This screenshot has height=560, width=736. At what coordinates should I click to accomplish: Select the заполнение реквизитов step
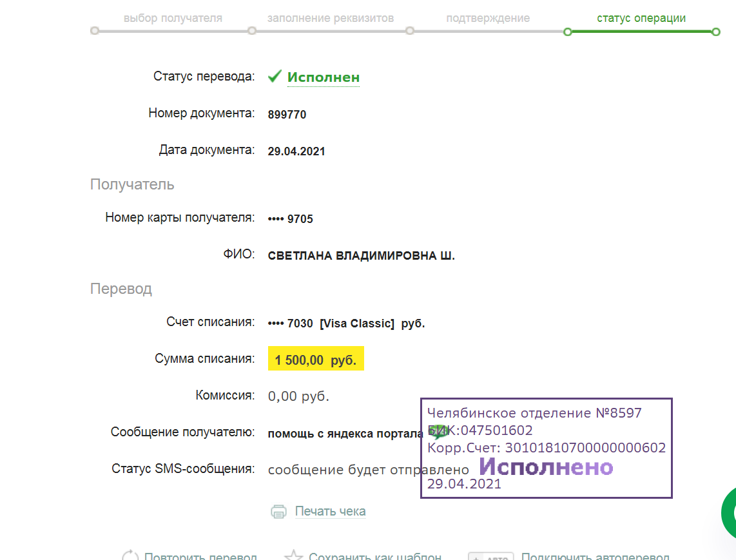(331, 18)
